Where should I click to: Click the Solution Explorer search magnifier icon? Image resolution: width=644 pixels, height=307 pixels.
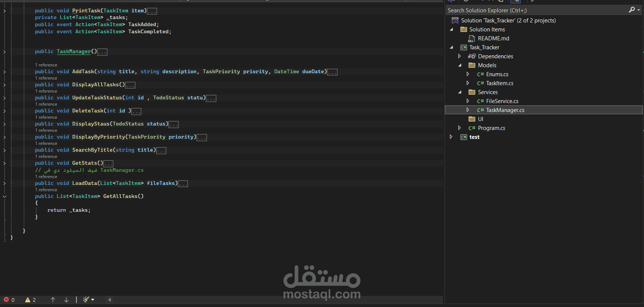(632, 10)
